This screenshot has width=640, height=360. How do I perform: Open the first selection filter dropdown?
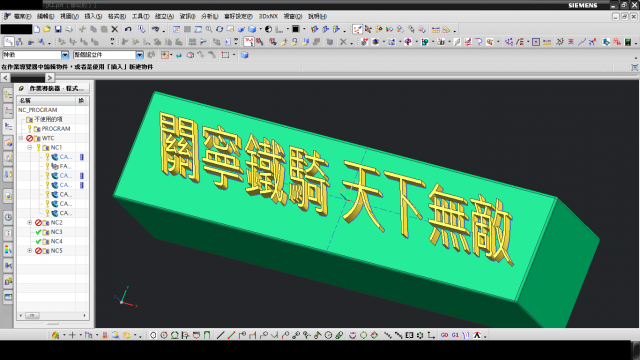[x=65, y=55]
